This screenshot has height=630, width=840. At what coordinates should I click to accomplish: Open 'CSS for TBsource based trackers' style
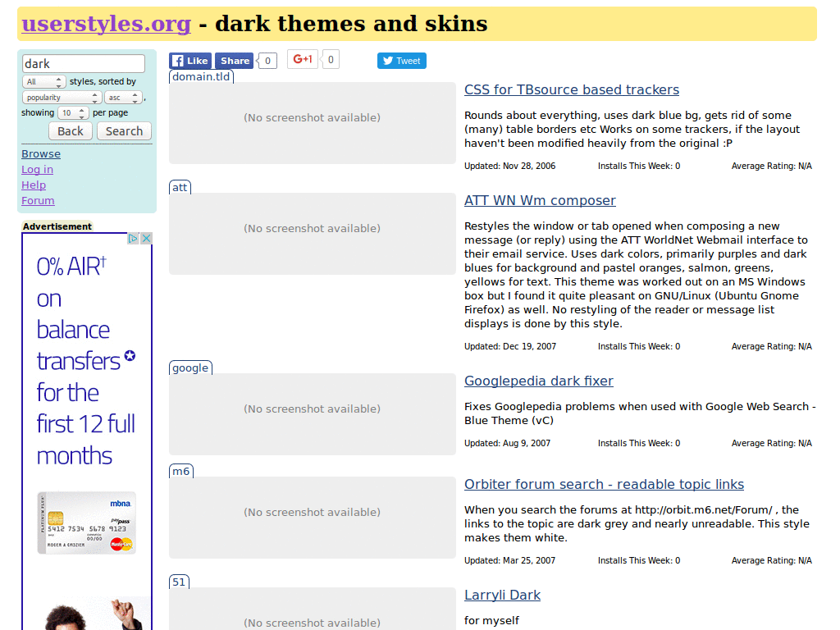(572, 89)
